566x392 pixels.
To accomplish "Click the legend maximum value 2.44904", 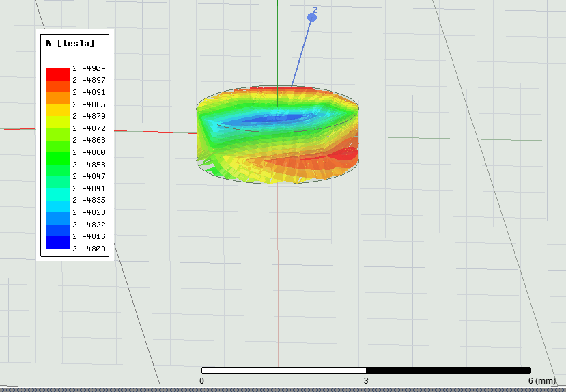I will 89,68.
